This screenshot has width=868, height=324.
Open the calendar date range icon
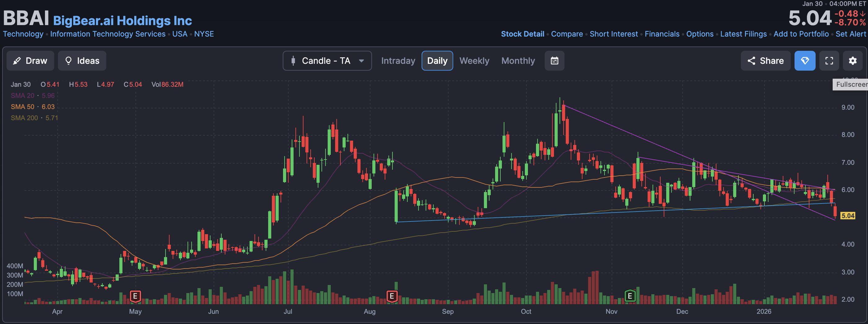(x=554, y=61)
